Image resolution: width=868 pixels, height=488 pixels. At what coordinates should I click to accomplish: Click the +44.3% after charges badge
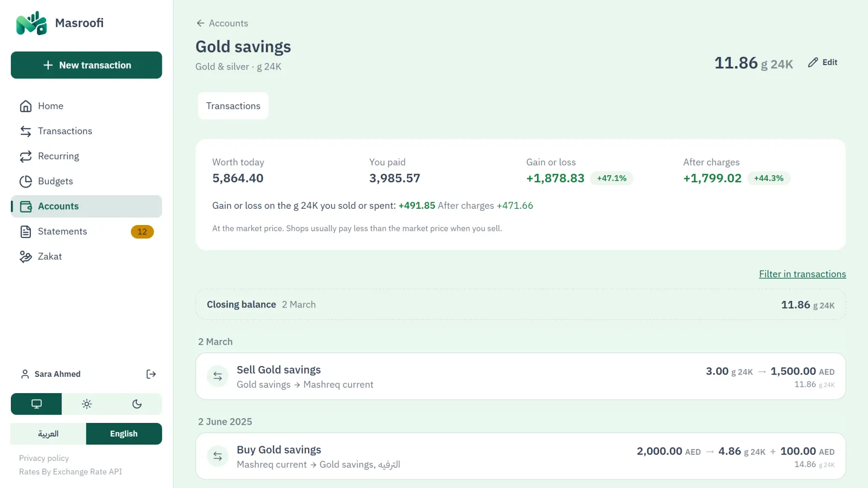point(769,178)
